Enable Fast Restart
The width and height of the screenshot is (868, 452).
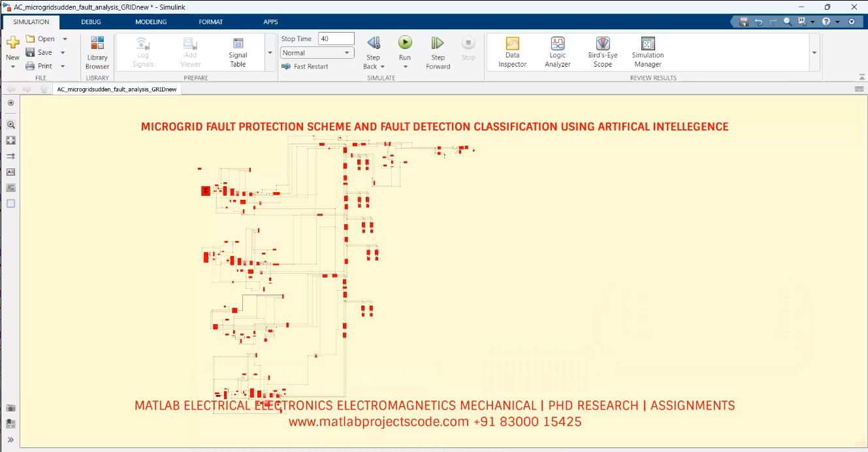click(x=304, y=66)
